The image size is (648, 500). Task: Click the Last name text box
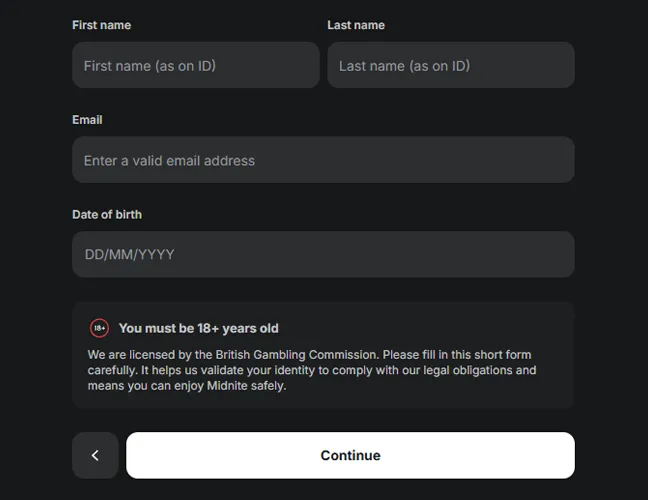[451, 66]
